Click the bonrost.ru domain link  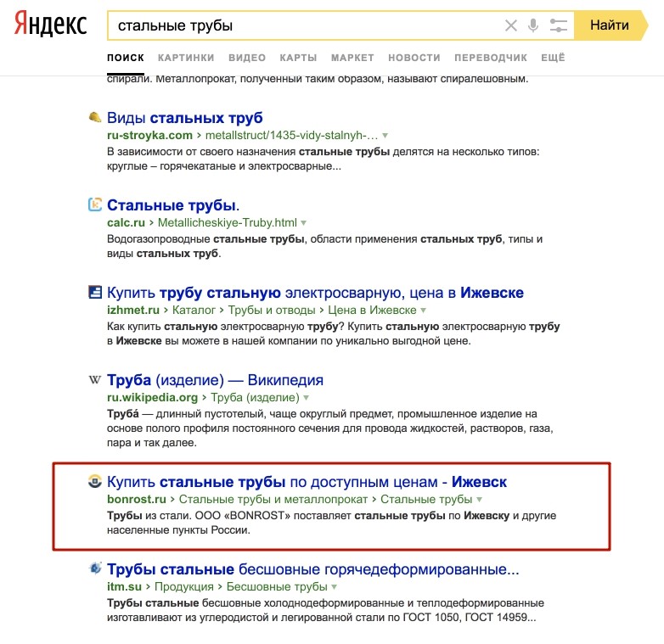(137, 499)
